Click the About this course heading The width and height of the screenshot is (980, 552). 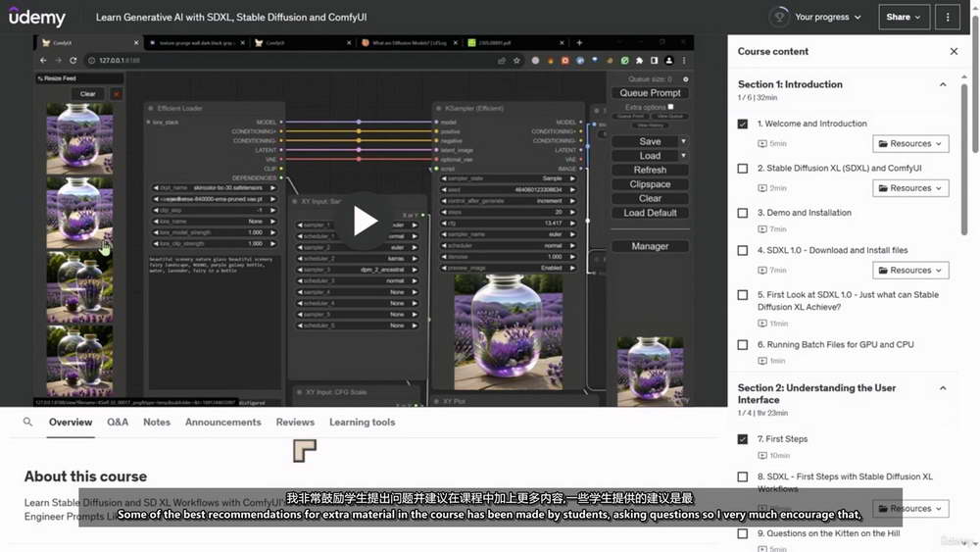[85, 477]
